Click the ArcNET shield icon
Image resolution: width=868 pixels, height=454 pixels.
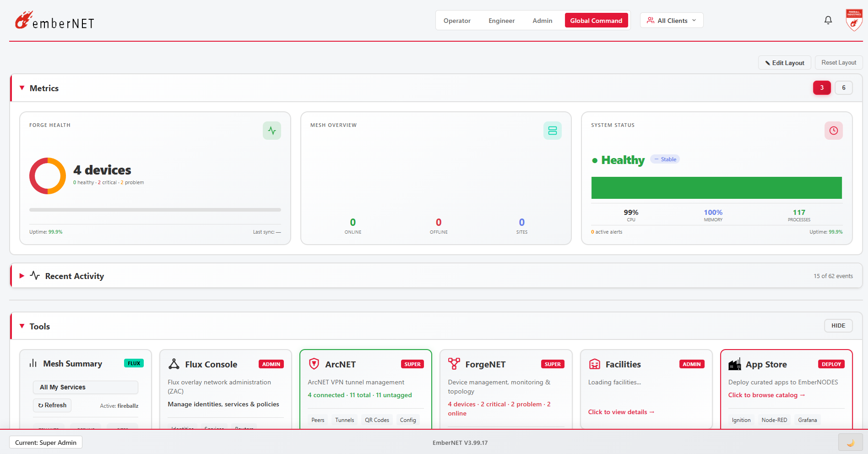point(314,363)
